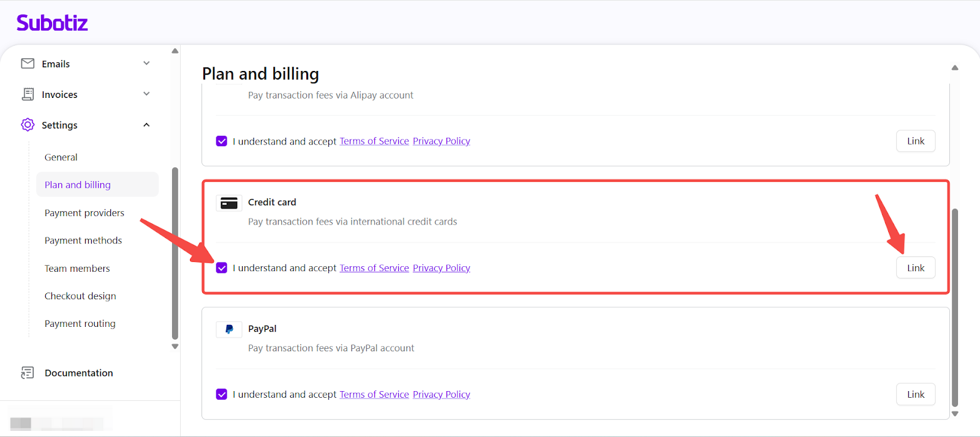
Task: Click the Settings gear icon
Action: (x=28, y=125)
